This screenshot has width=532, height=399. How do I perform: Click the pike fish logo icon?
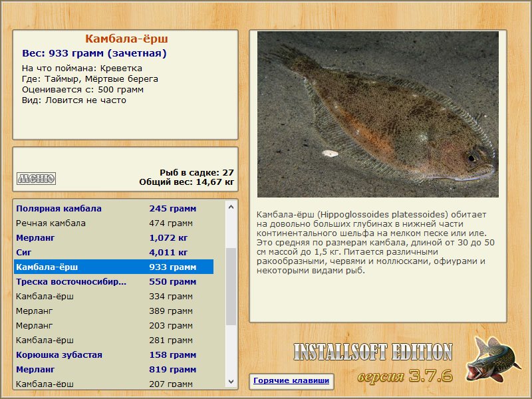pos(493,359)
